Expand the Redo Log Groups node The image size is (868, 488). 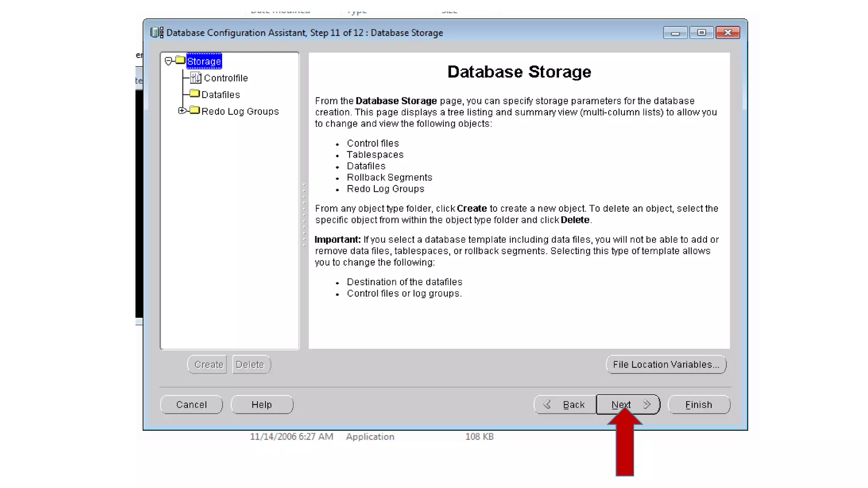(x=182, y=111)
